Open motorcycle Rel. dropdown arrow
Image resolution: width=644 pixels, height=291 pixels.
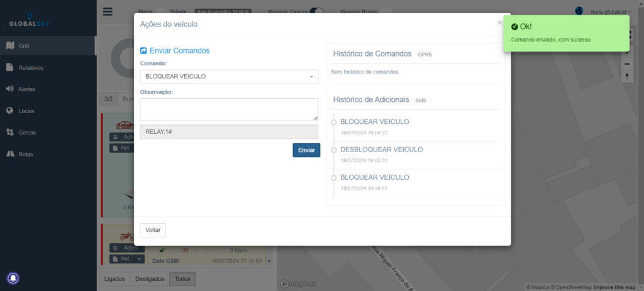(139, 259)
